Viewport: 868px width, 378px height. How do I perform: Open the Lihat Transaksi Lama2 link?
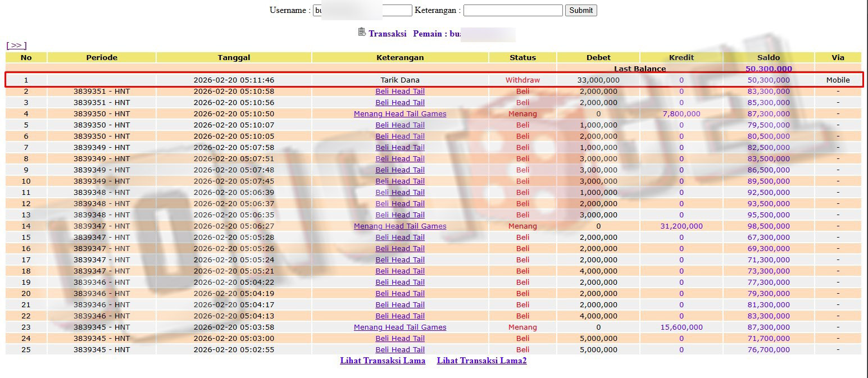[x=481, y=361]
